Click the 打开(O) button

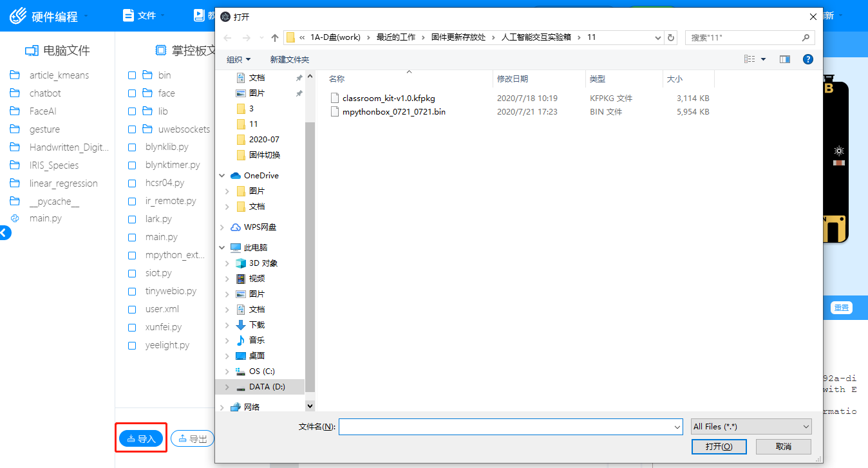[x=719, y=447]
